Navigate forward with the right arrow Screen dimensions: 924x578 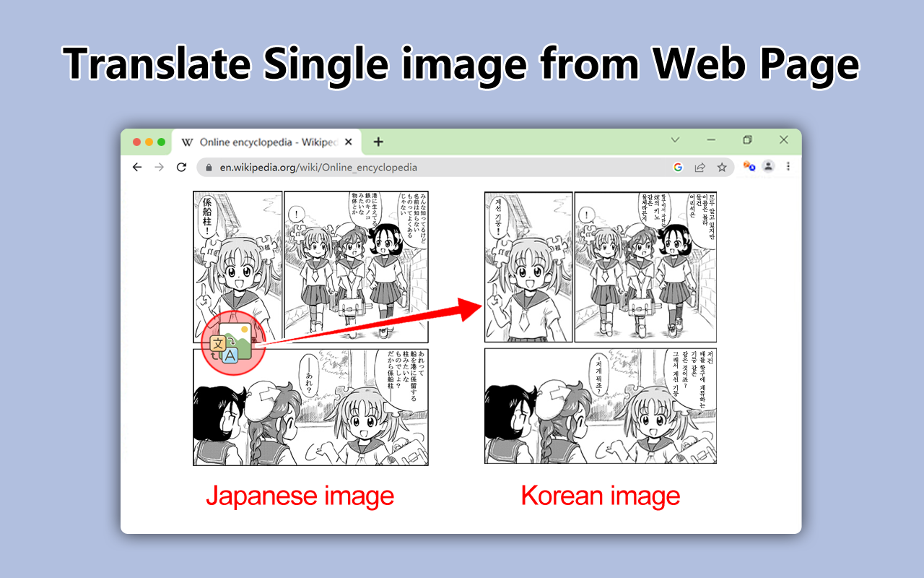(159, 167)
